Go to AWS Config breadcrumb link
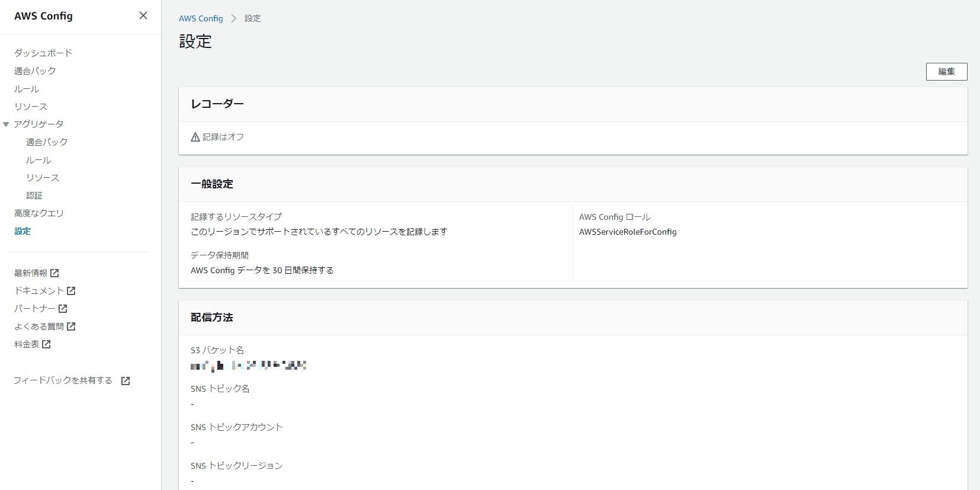This screenshot has width=980, height=490. [x=201, y=18]
